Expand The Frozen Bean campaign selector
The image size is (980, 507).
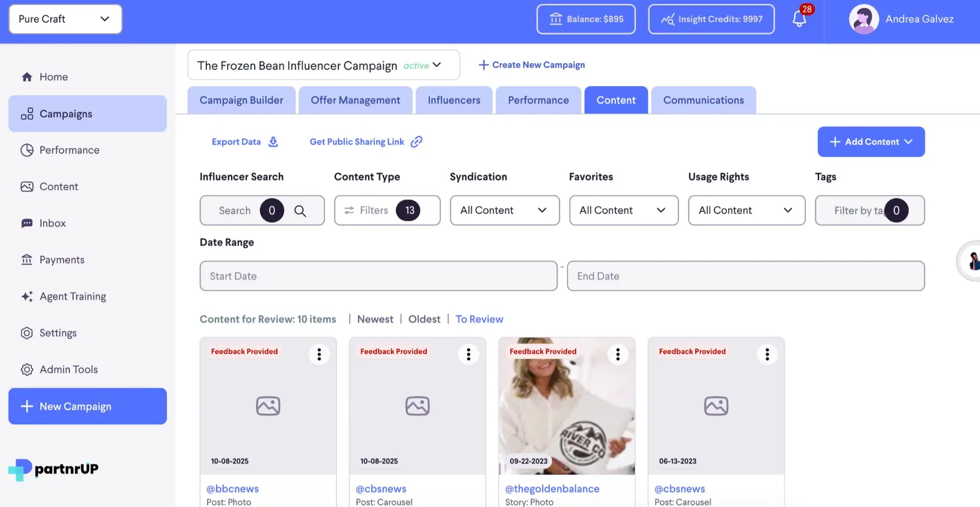[x=324, y=65]
